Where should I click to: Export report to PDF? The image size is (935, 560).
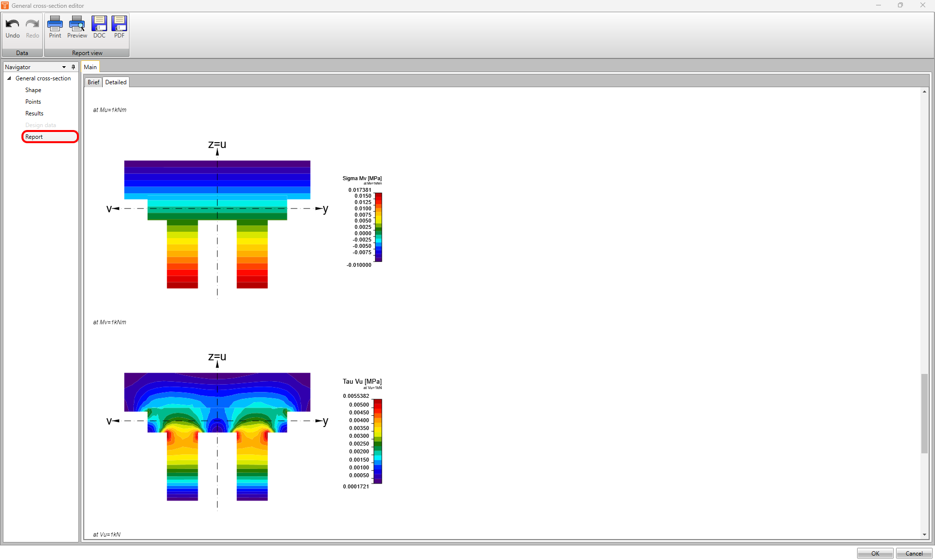point(119,28)
